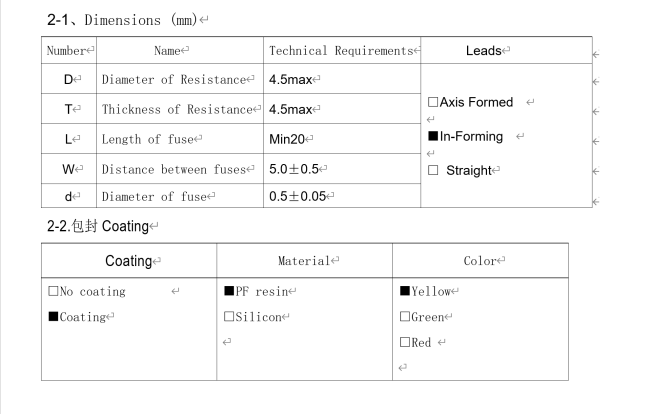Toggle the filled Coating checkbox
The width and height of the screenshot is (650, 414).
[54, 317]
